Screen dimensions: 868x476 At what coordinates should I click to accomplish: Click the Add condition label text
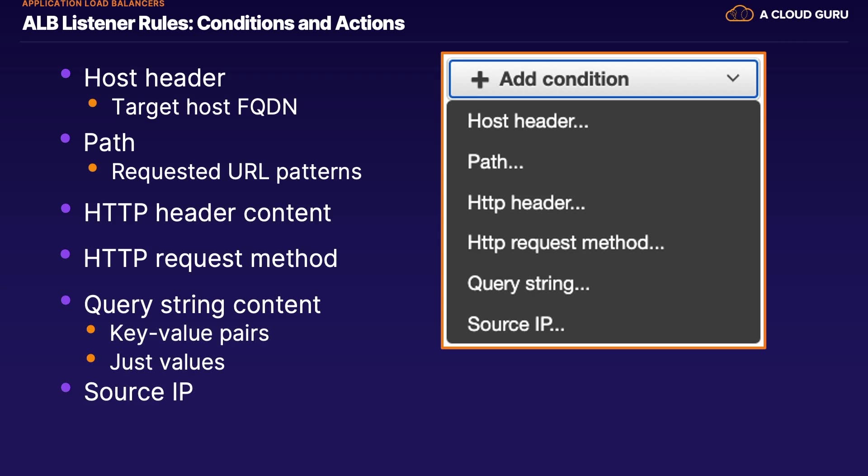coord(564,79)
